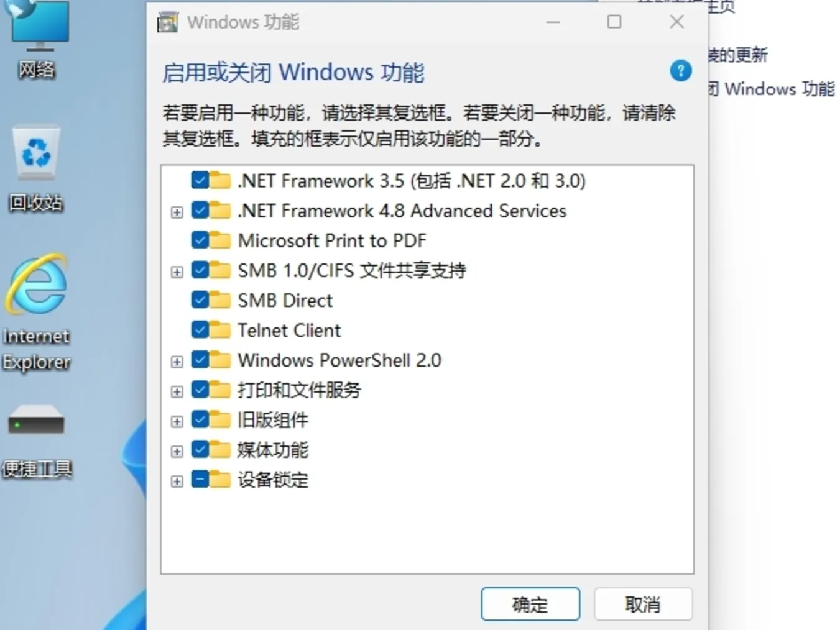Expand the 打印和文件服务 tree node
Viewport: 840px width, 630px height.
coord(176,391)
